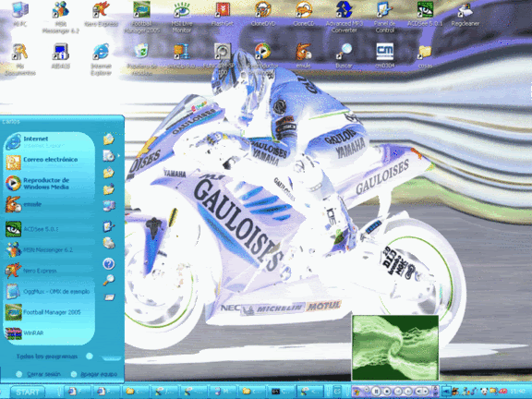Open CloneCD desktop shortcut

[x=303, y=14]
